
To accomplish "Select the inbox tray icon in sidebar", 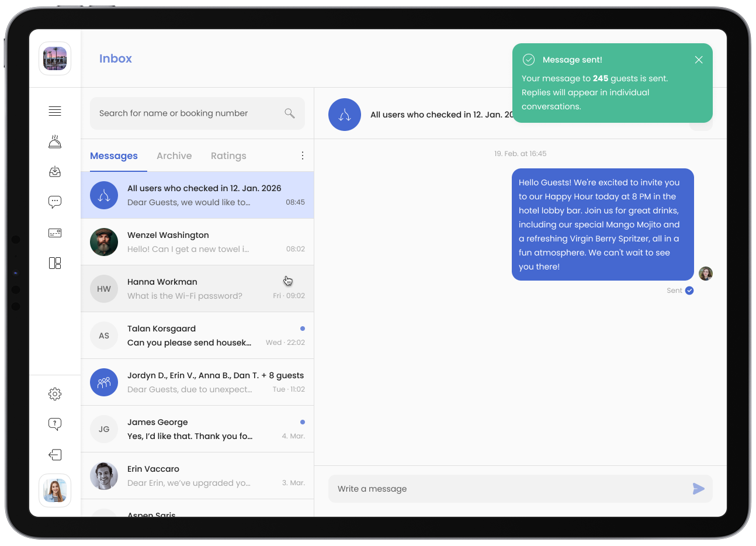I will [x=54, y=171].
